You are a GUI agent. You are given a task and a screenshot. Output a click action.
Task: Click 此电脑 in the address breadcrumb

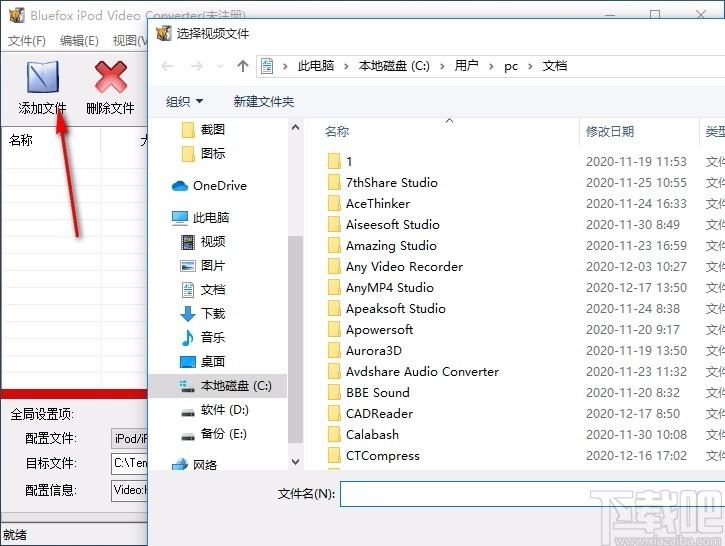pyautogui.click(x=316, y=66)
